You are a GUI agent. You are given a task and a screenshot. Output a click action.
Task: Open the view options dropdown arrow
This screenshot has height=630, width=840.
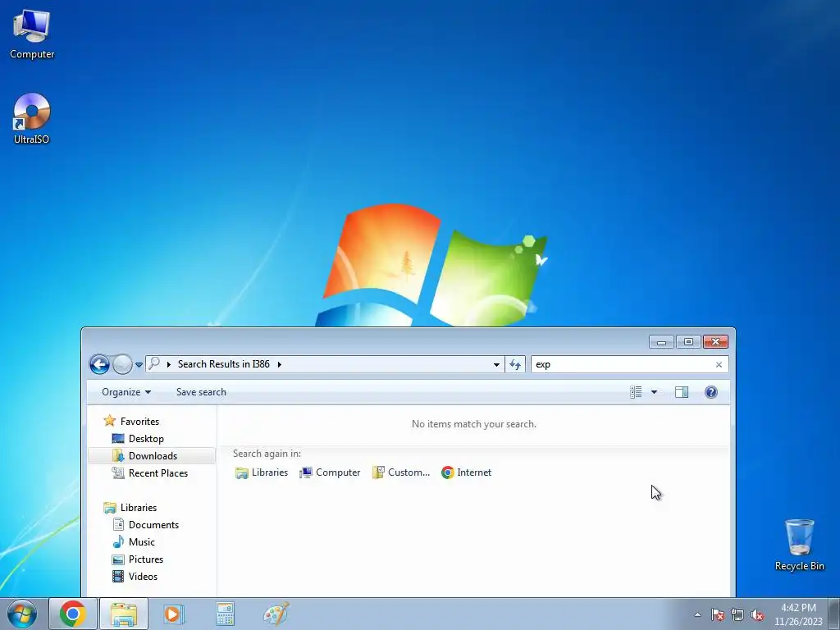pos(654,392)
